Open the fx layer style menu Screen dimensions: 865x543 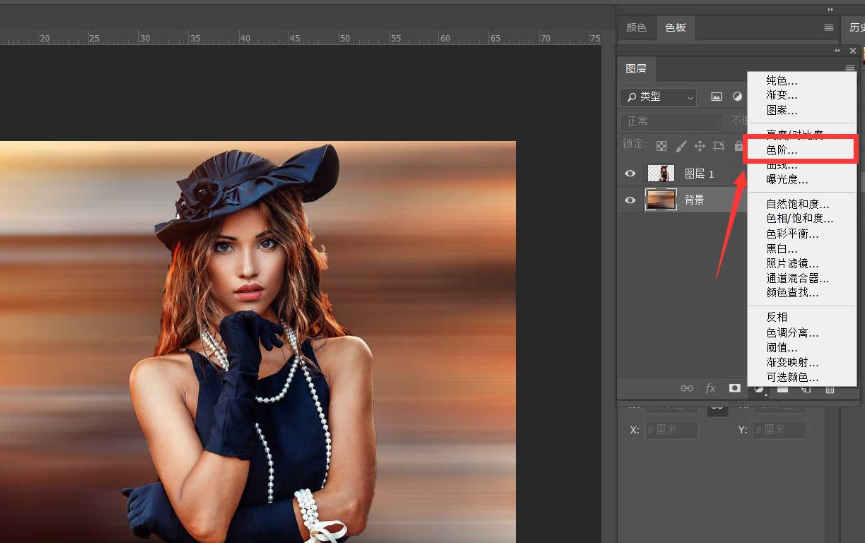coord(711,388)
